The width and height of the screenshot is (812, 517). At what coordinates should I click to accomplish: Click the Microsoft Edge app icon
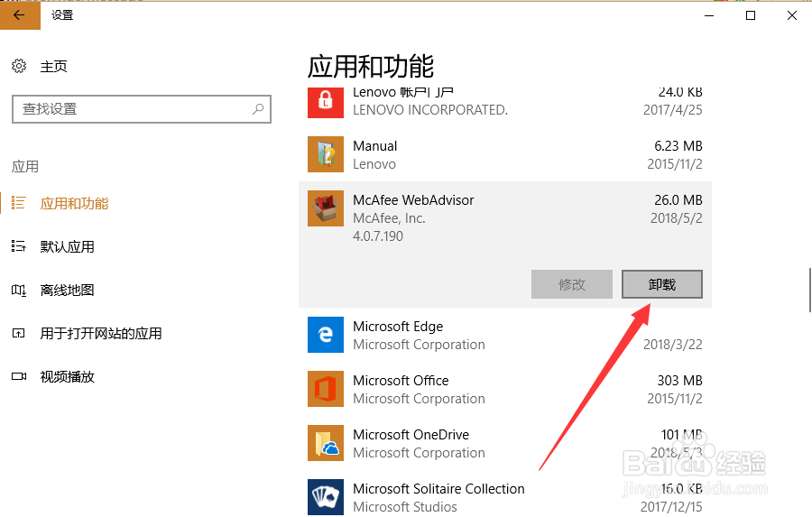tap(325, 335)
